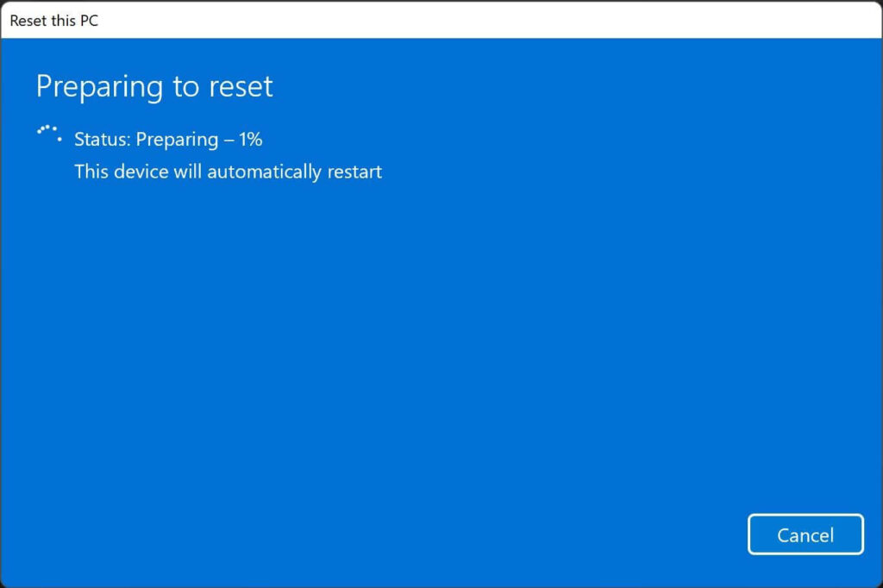
Task: Click the empty white title bar area
Action: (490, 21)
